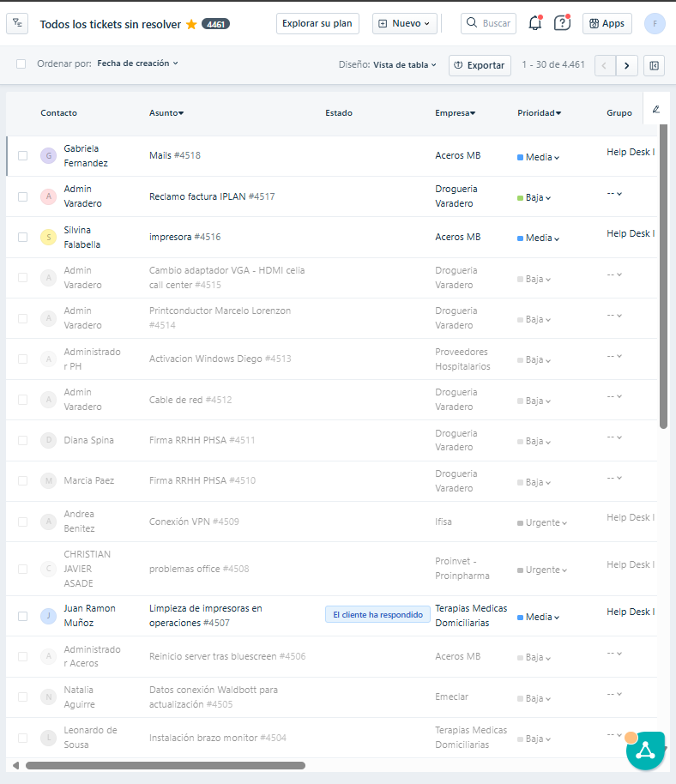Change Media priority for Mails #4518
676x784 pixels.
pyautogui.click(x=539, y=157)
